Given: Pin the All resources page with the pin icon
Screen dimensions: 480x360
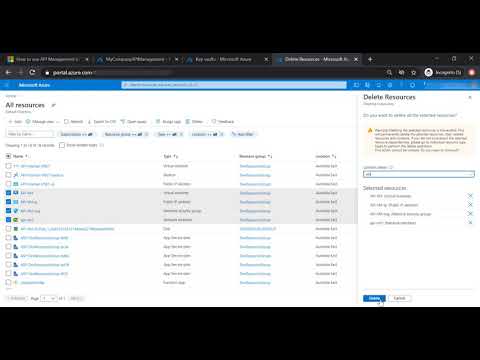Looking at the screenshot, I should [53, 105].
